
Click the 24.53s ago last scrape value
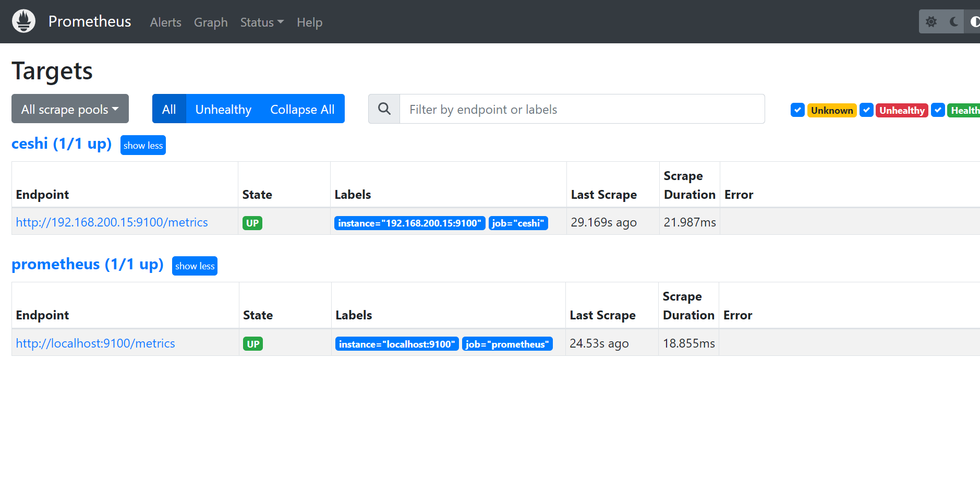tap(599, 343)
